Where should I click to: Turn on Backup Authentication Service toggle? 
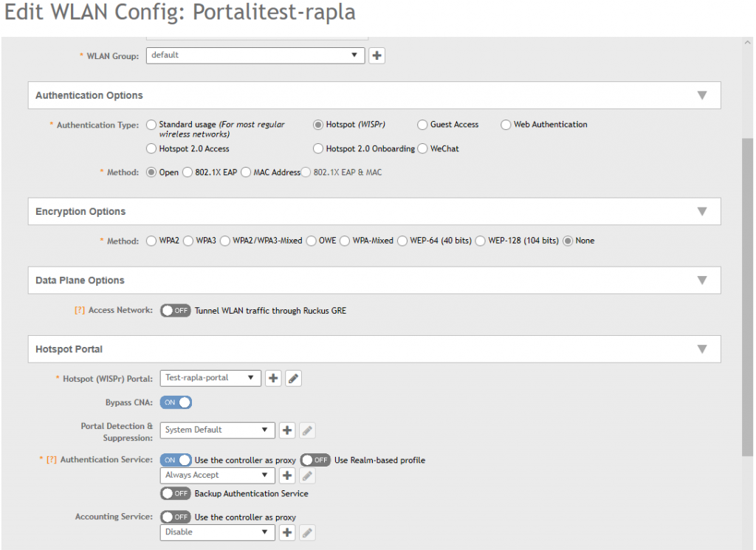[x=176, y=493]
